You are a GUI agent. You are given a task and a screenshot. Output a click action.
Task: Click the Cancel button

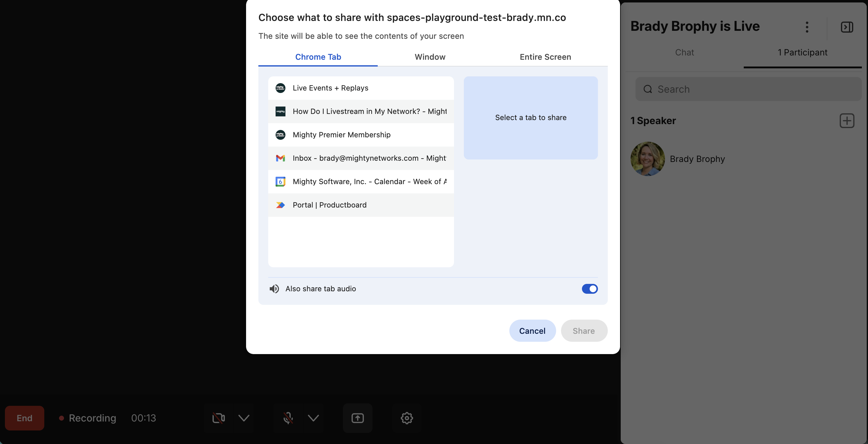tap(532, 331)
